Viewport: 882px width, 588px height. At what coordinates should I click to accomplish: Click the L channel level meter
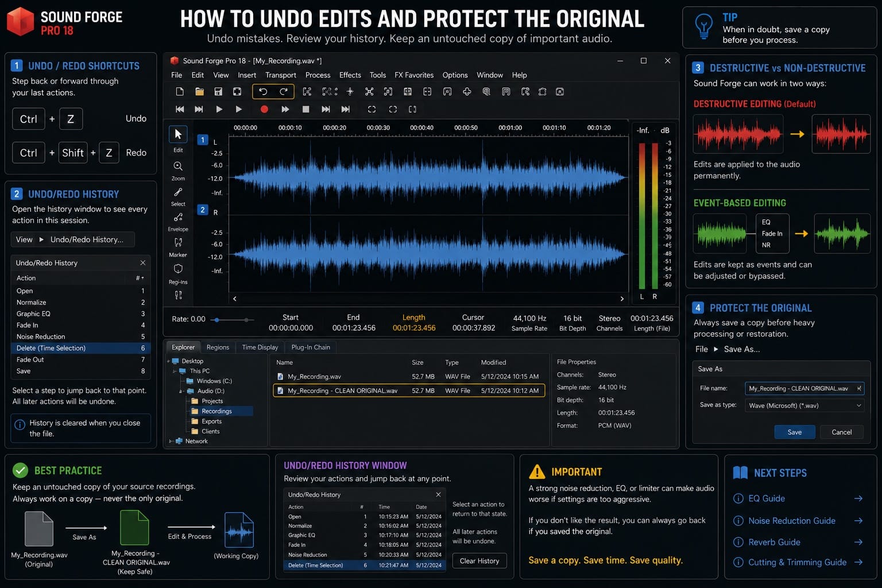pyautogui.click(x=642, y=216)
